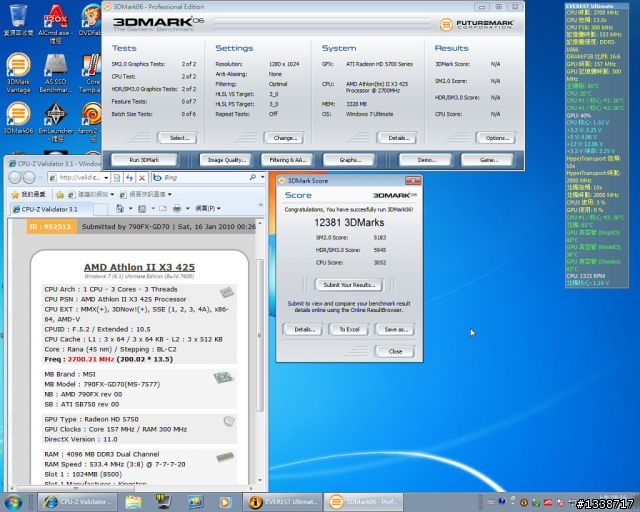The height and width of the screenshot is (512, 640).
Task: Open the Print button dropdown arrow
Action: 187,209
